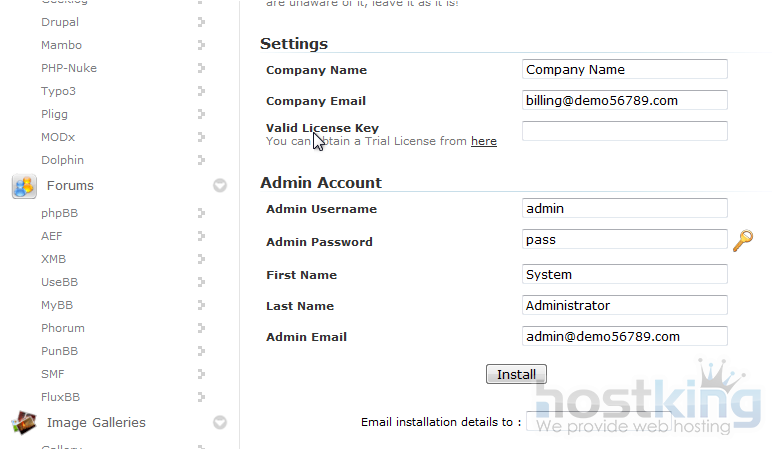Viewport: 776px width, 450px height.
Task: Select the Admin Username input
Action: point(624,209)
